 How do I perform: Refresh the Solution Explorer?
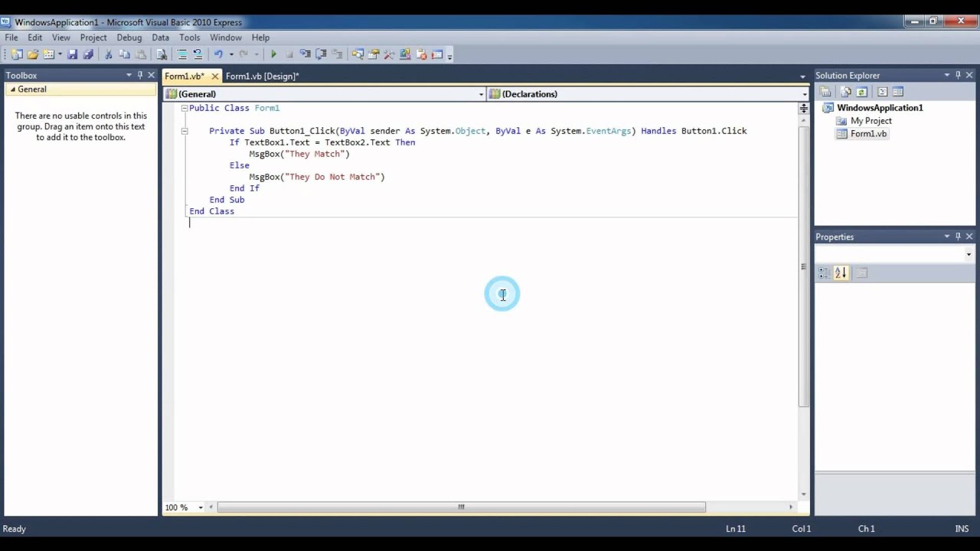click(x=861, y=92)
